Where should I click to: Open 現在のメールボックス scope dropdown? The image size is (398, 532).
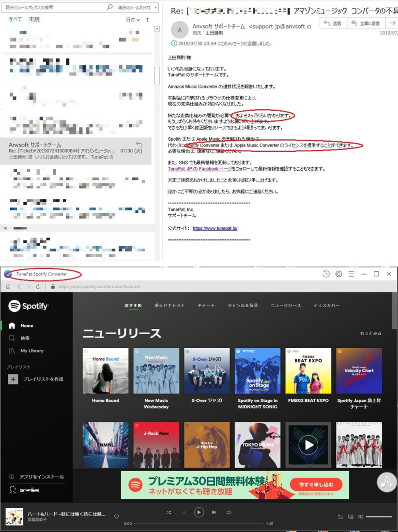pyautogui.click(x=137, y=7)
